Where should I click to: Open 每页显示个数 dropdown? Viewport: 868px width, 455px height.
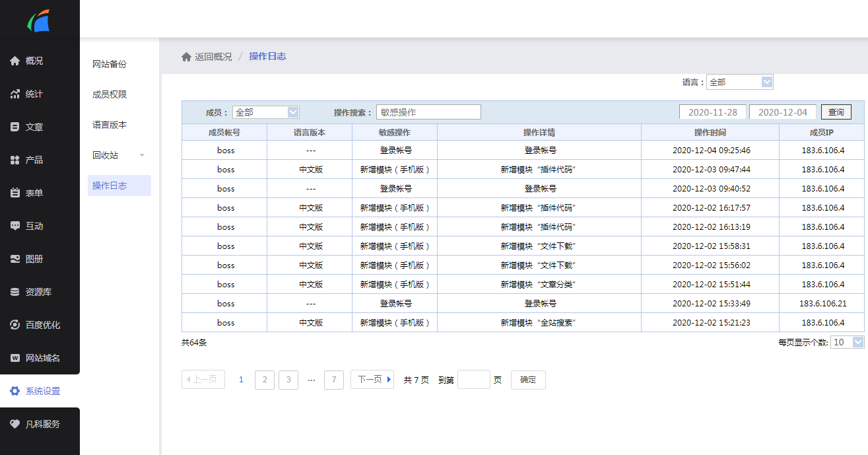click(848, 342)
